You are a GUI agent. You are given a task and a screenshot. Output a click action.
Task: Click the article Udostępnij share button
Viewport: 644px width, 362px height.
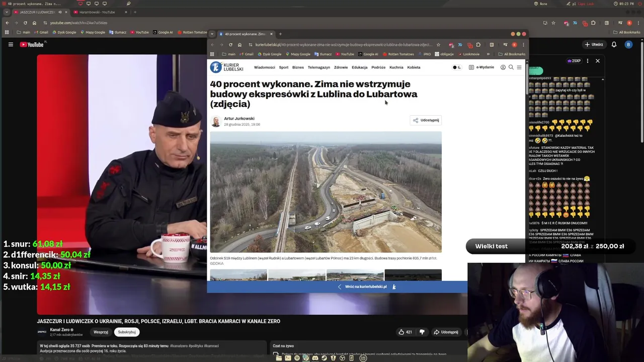coord(426,120)
